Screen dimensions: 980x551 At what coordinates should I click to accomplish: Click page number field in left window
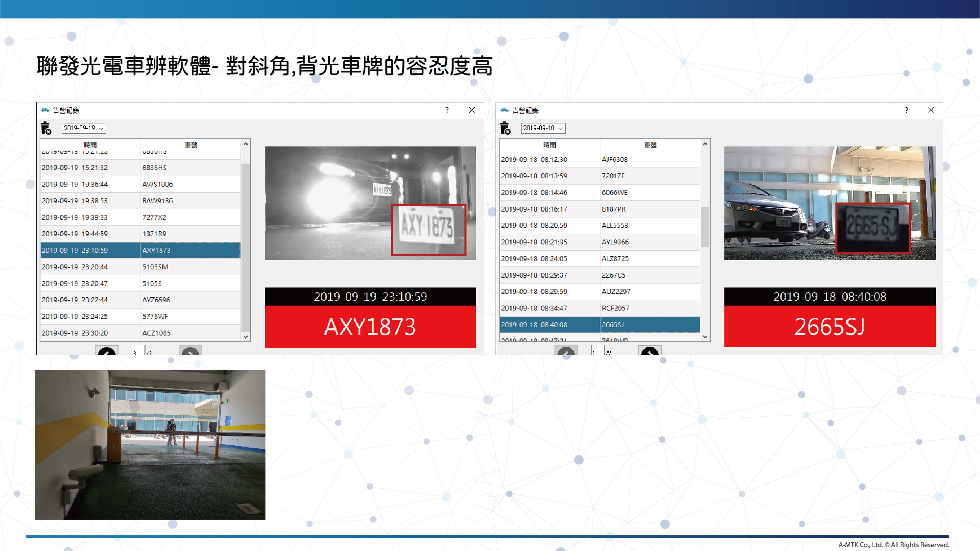point(138,351)
